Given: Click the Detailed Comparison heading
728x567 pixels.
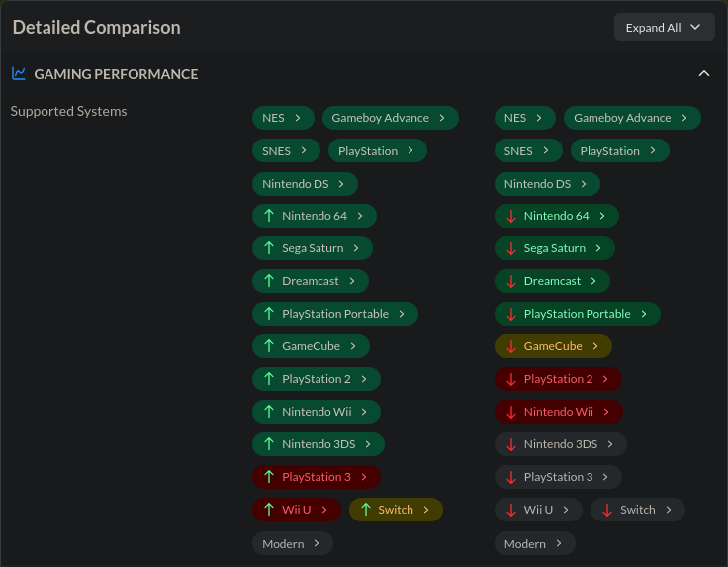Looking at the screenshot, I should 96,27.
